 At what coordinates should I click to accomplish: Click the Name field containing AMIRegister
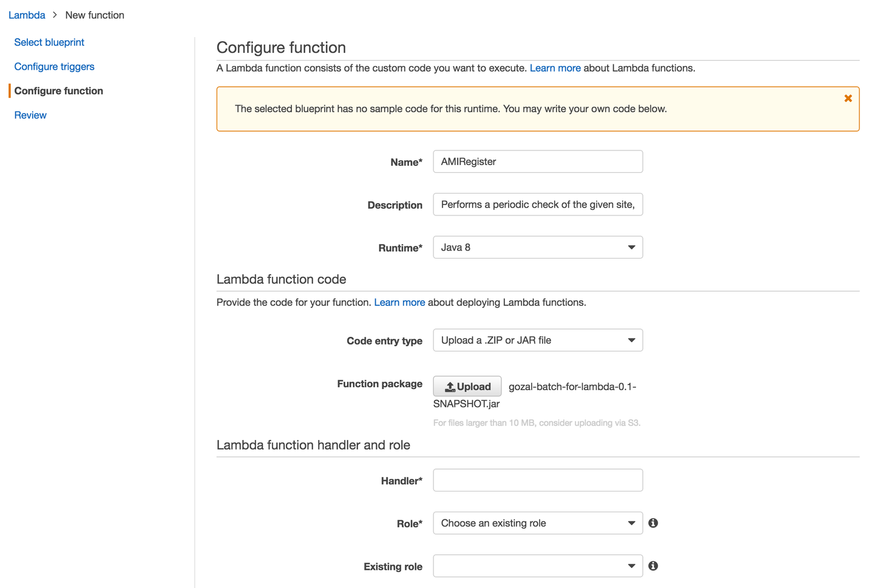click(x=537, y=162)
